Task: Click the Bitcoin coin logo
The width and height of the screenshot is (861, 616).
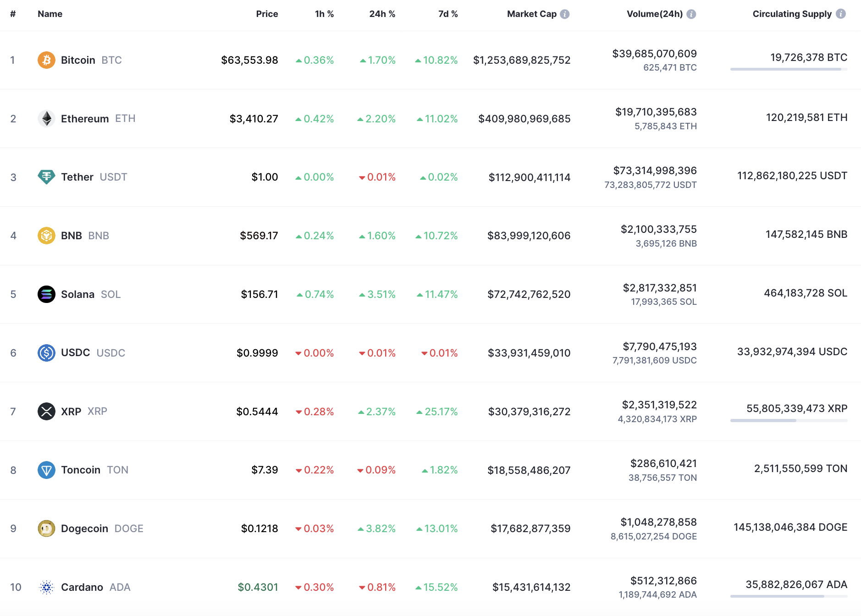Action: click(46, 60)
